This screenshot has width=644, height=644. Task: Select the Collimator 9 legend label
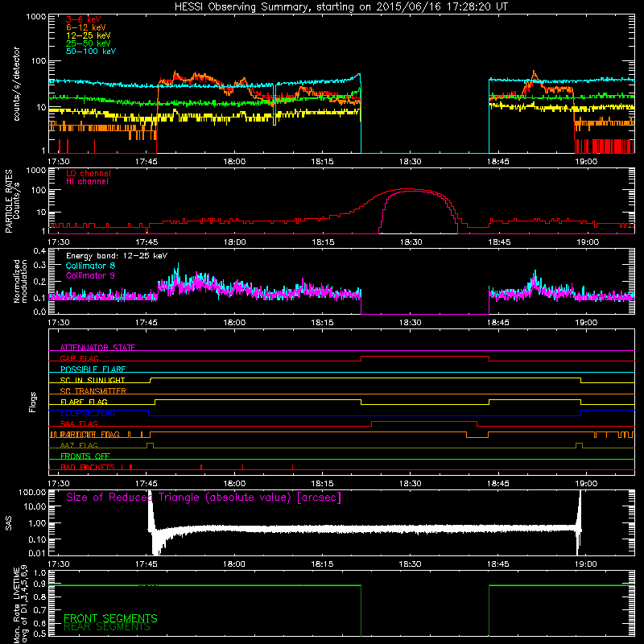(90, 275)
